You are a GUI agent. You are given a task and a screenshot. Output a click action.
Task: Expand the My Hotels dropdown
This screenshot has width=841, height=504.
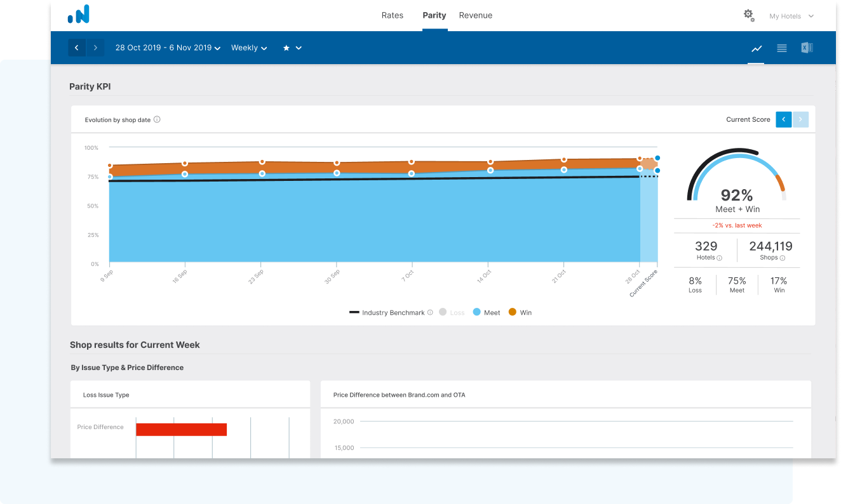click(791, 16)
